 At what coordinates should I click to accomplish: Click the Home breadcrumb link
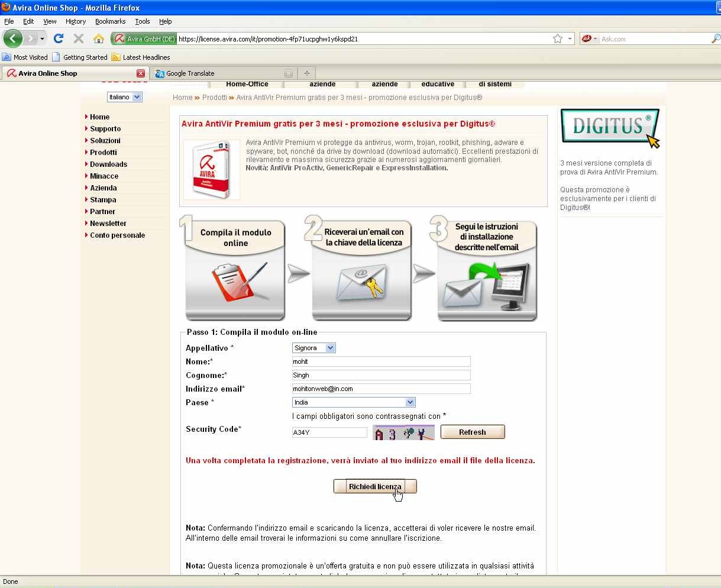point(182,98)
